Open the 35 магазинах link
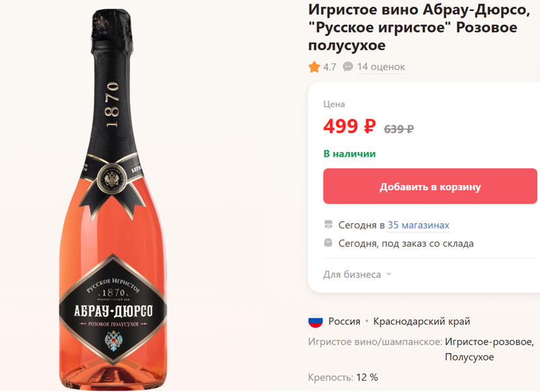The height and width of the screenshot is (392, 540). [417, 224]
